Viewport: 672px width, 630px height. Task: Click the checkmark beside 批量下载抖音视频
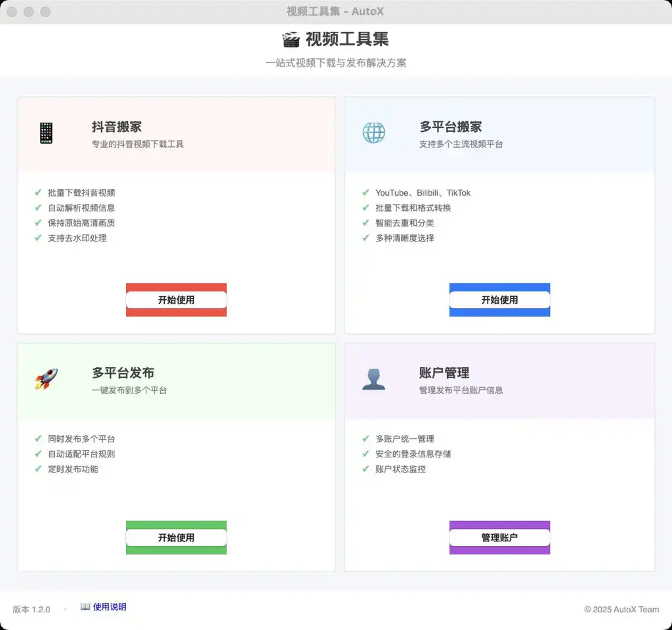[38, 192]
